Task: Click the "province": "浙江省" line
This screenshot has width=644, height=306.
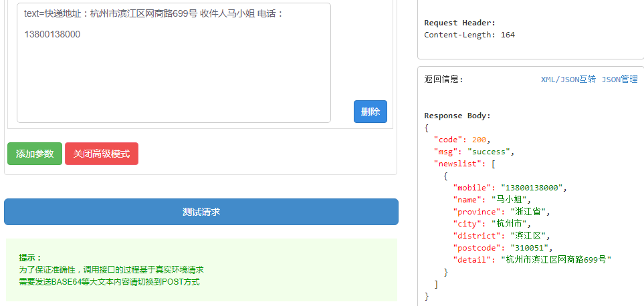Action: coord(501,212)
